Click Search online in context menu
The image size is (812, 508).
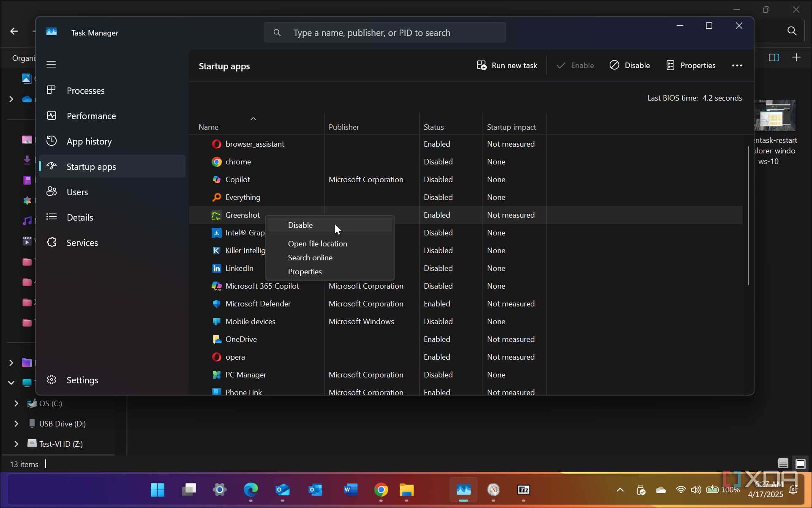(x=310, y=258)
